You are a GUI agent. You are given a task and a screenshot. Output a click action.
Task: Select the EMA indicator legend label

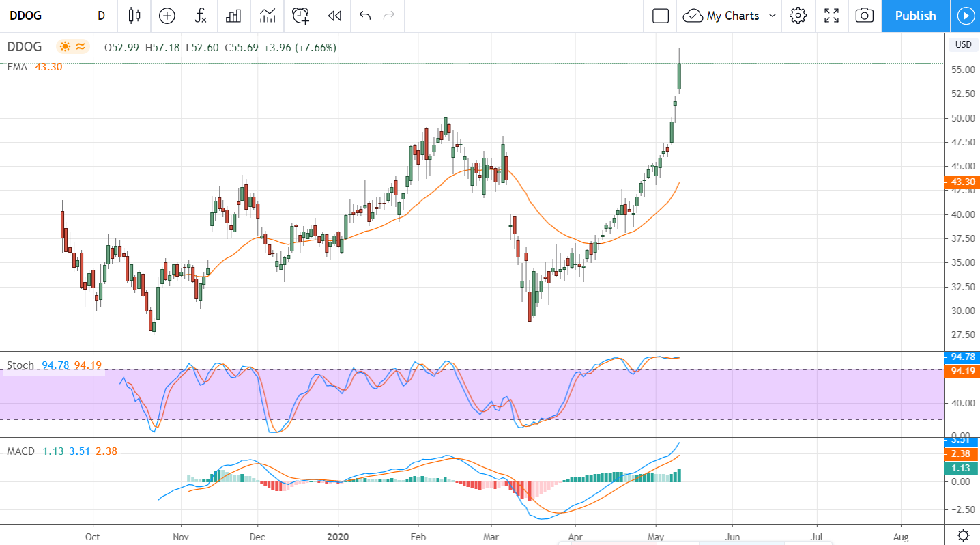coord(17,67)
